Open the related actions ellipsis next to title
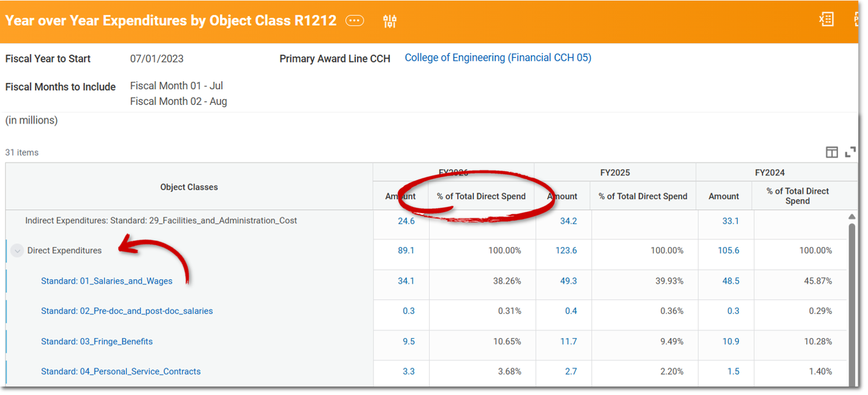 tap(355, 21)
